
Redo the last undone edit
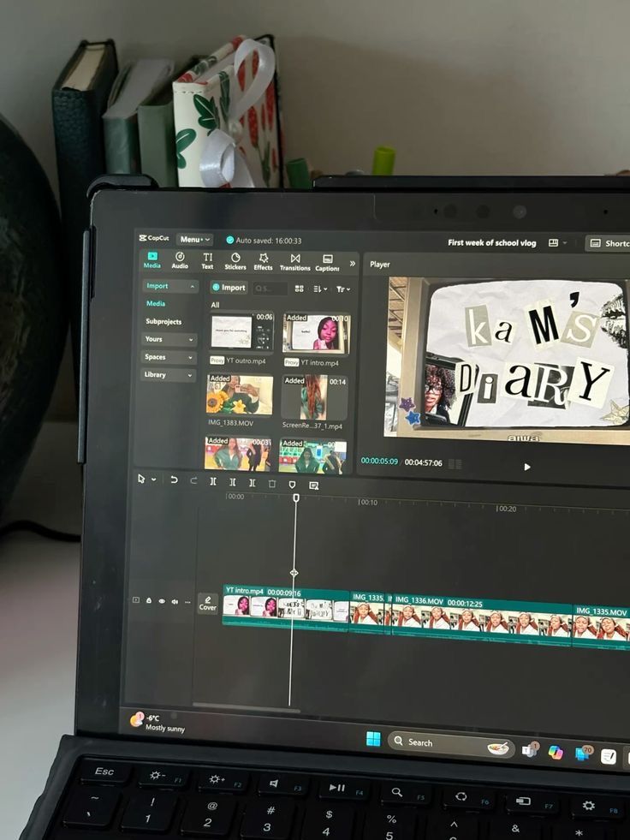[x=193, y=480]
